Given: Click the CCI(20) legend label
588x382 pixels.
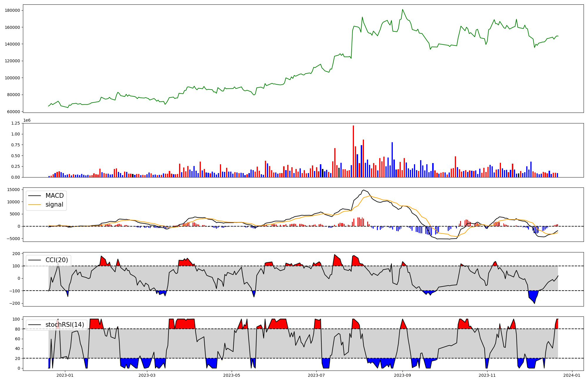Looking at the screenshot, I should (x=56, y=260).
